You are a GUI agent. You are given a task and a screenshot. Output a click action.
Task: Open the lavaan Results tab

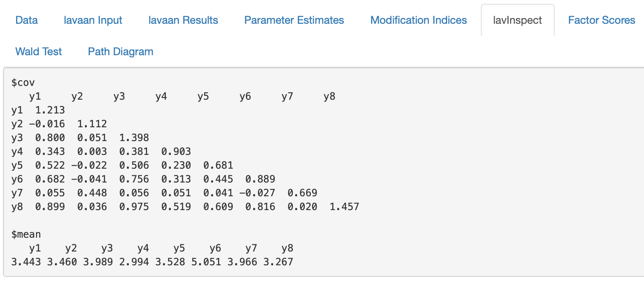[x=183, y=20]
